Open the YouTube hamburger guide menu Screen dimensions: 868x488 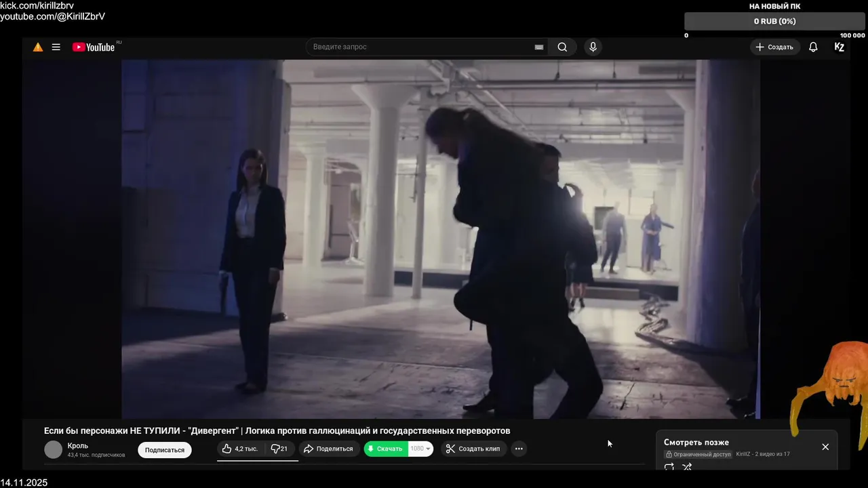[56, 47]
